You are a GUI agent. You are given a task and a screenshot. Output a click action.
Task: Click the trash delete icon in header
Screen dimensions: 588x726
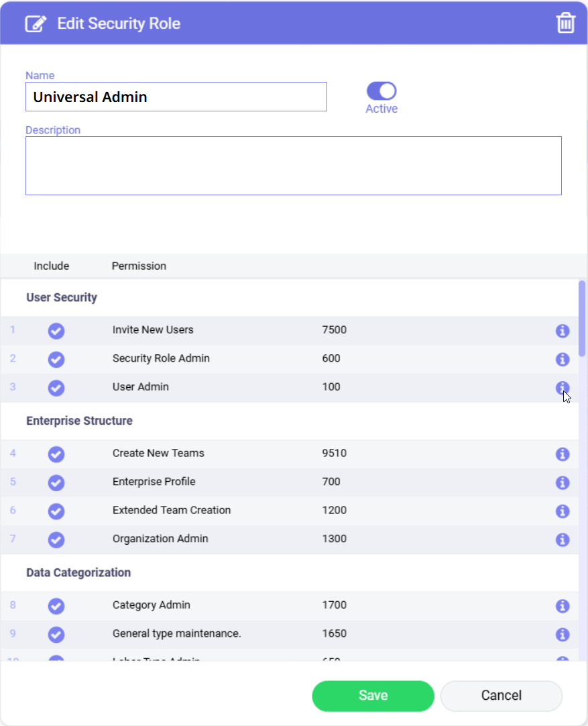(566, 23)
